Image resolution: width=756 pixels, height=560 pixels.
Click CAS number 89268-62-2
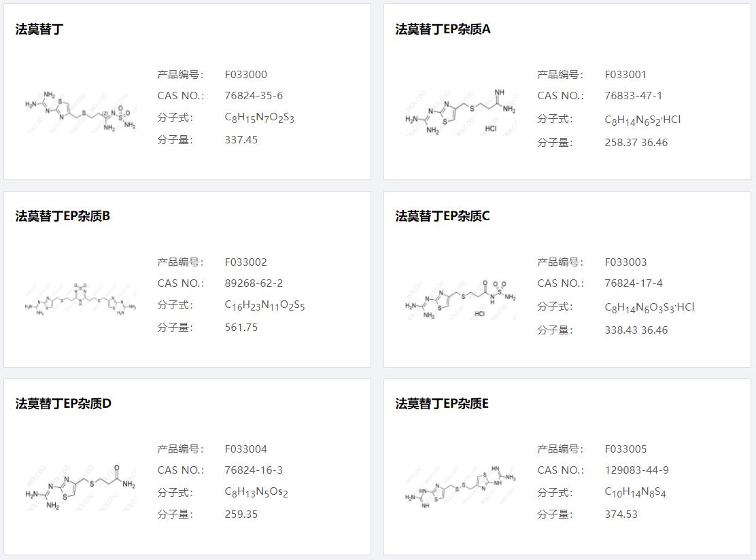point(254,283)
